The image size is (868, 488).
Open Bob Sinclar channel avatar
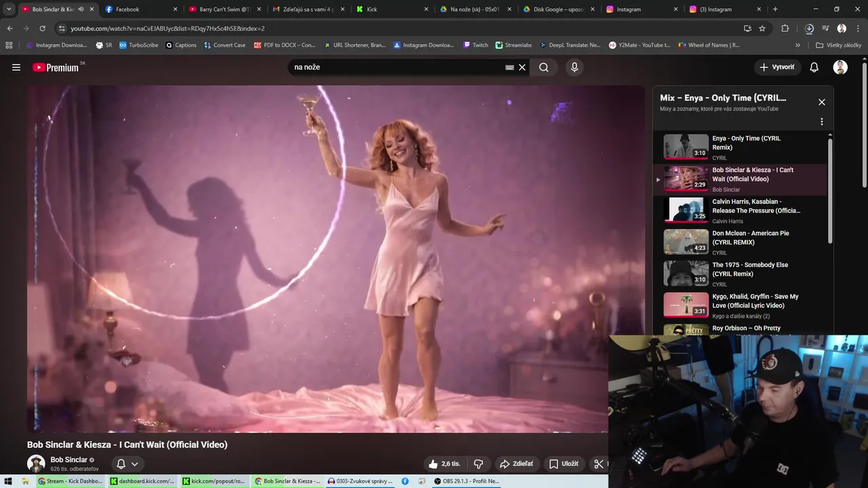click(36, 464)
